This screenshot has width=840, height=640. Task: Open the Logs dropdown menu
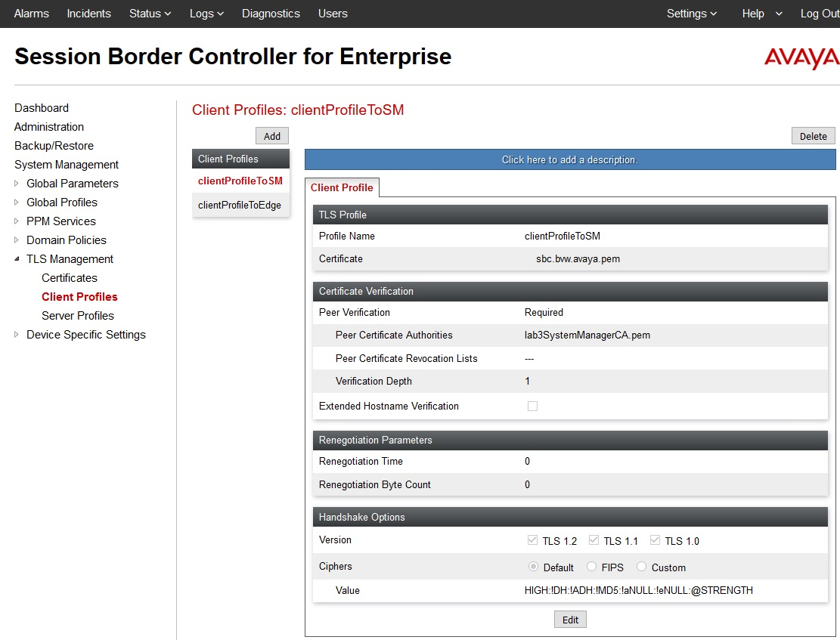point(206,14)
